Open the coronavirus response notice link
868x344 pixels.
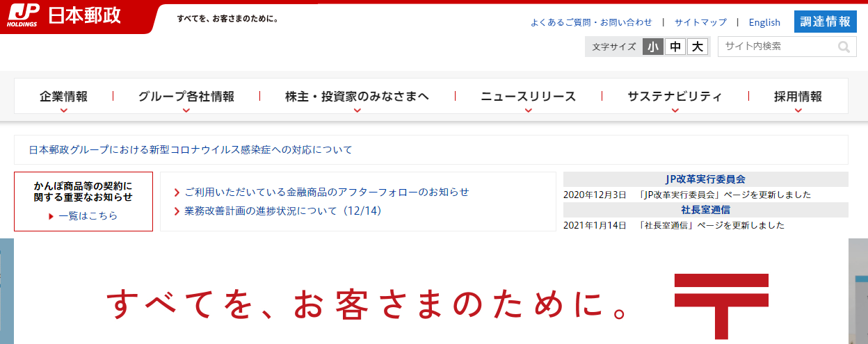point(191,149)
